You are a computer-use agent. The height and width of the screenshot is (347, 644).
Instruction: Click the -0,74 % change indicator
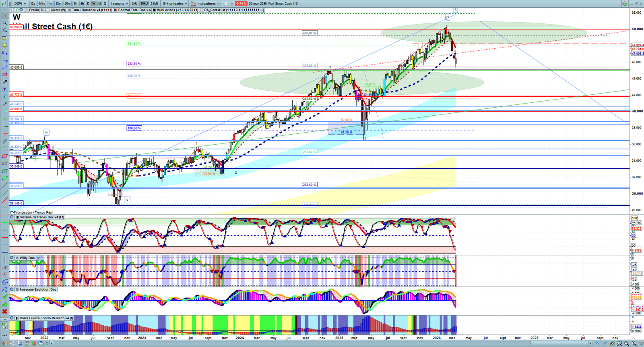(241, 3)
